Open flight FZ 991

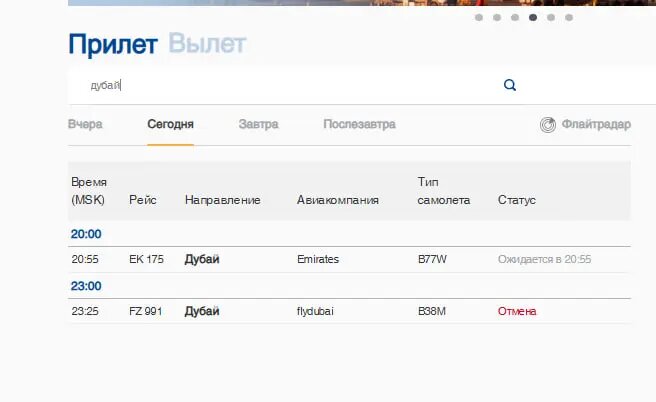pos(146,311)
